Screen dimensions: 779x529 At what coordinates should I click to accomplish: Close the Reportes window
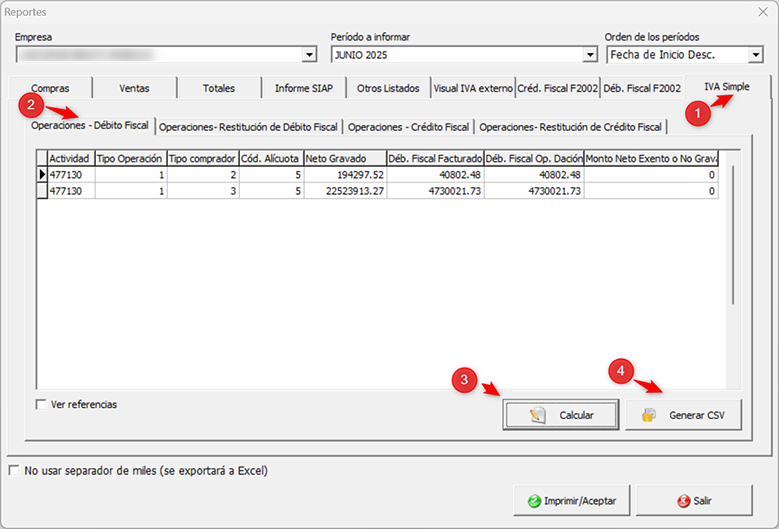point(759,12)
